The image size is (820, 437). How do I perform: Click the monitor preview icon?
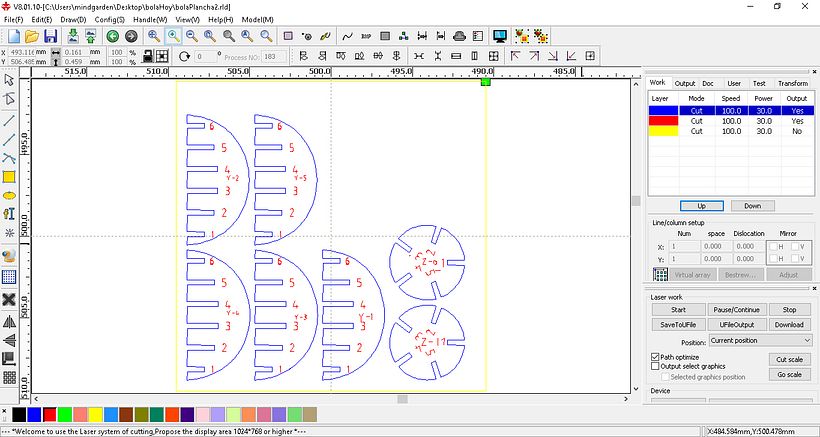(x=500, y=36)
